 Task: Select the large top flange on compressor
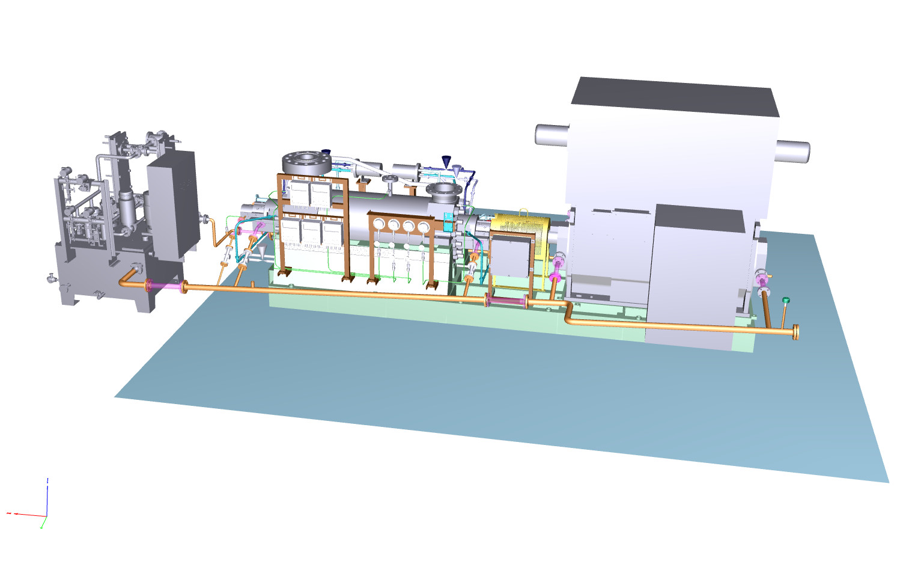tap(306, 163)
